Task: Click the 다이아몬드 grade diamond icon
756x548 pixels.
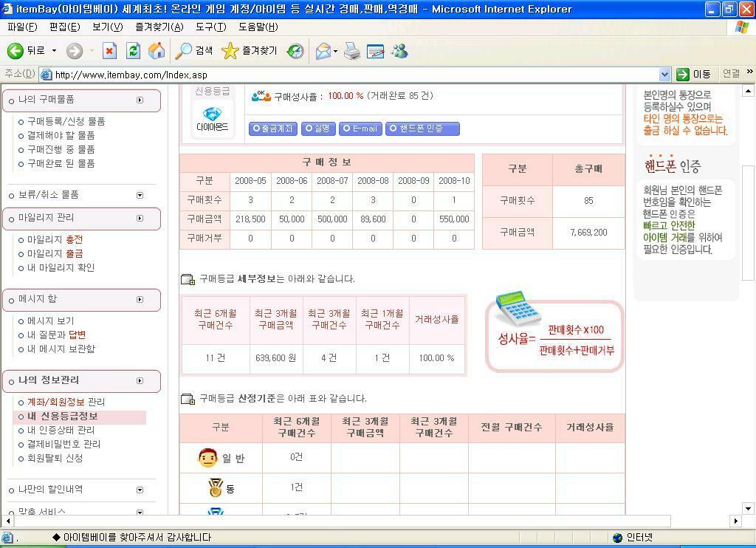Action: click(212, 114)
